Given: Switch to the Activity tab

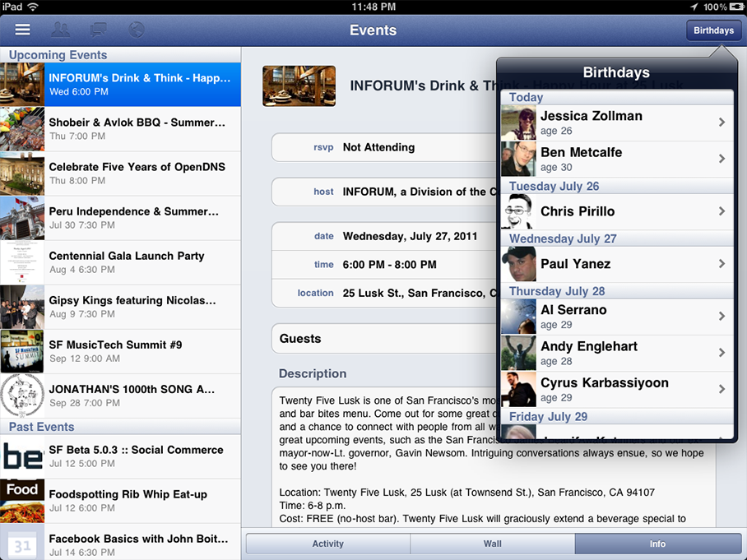Looking at the screenshot, I should [327, 544].
